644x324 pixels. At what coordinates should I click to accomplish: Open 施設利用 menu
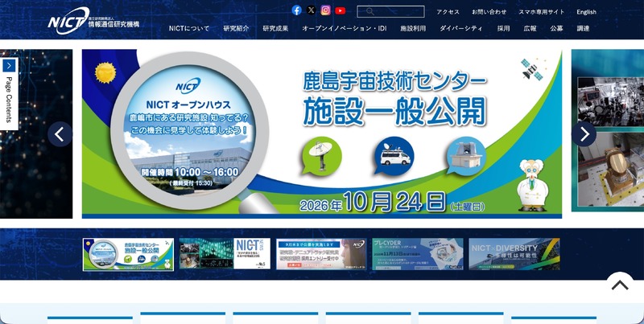pyautogui.click(x=413, y=28)
